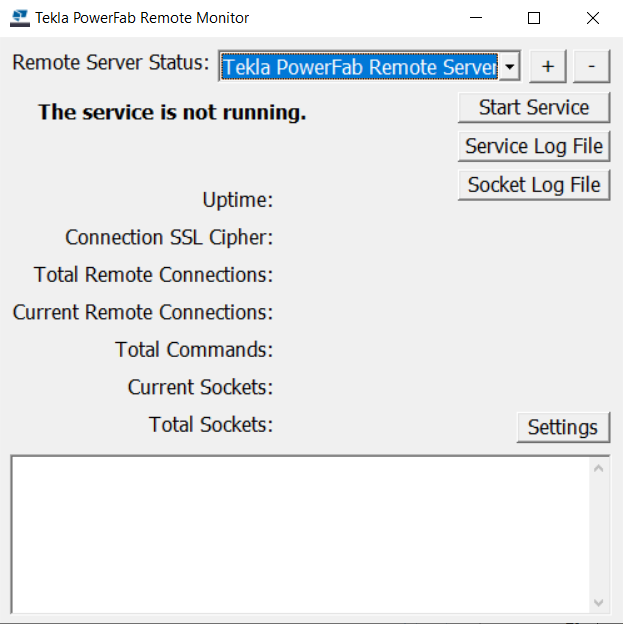Open the Settings dialog
This screenshot has width=623, height=624.
[562, 427]
